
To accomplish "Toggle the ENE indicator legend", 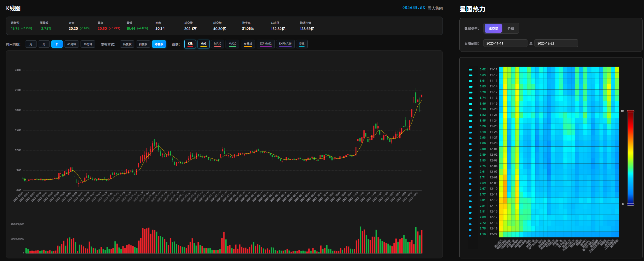I will pyautogui.click(x=302, y=44).
